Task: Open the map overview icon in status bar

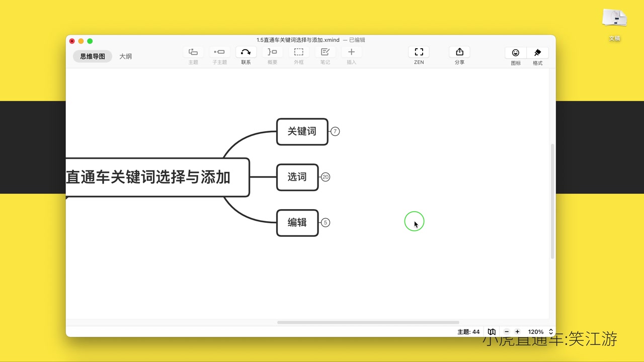Action: point(492,332)
